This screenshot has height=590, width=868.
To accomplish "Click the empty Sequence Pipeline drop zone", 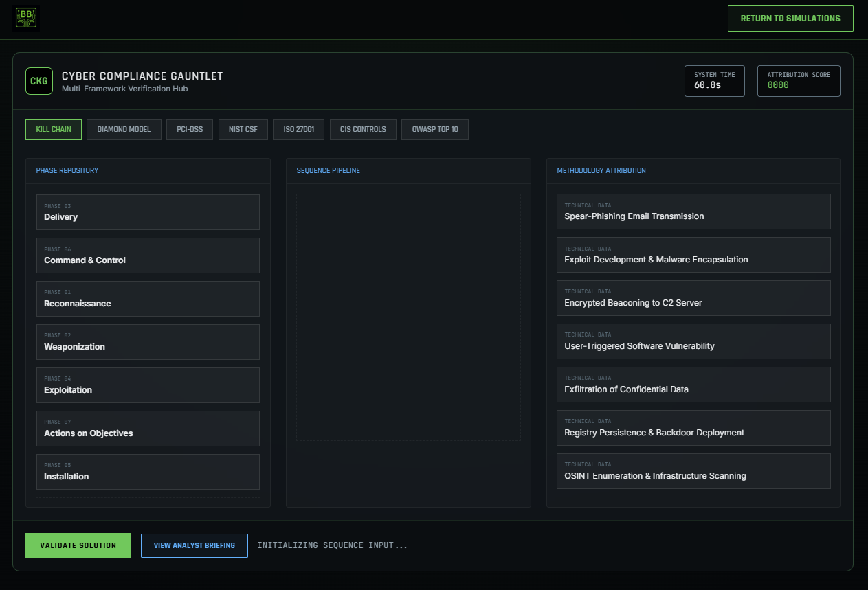I will [x=408, y=317].
